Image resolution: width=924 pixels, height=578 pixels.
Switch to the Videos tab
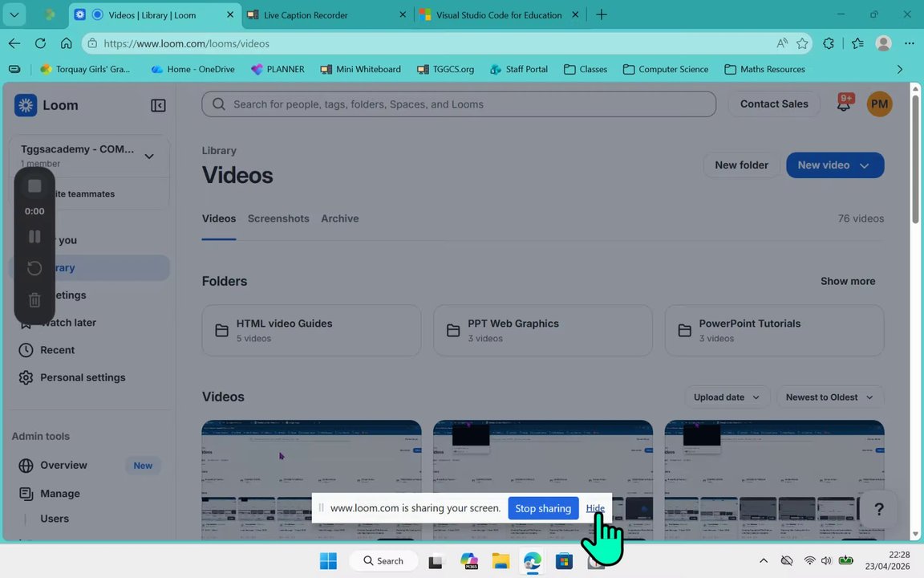tap(219, 218)
